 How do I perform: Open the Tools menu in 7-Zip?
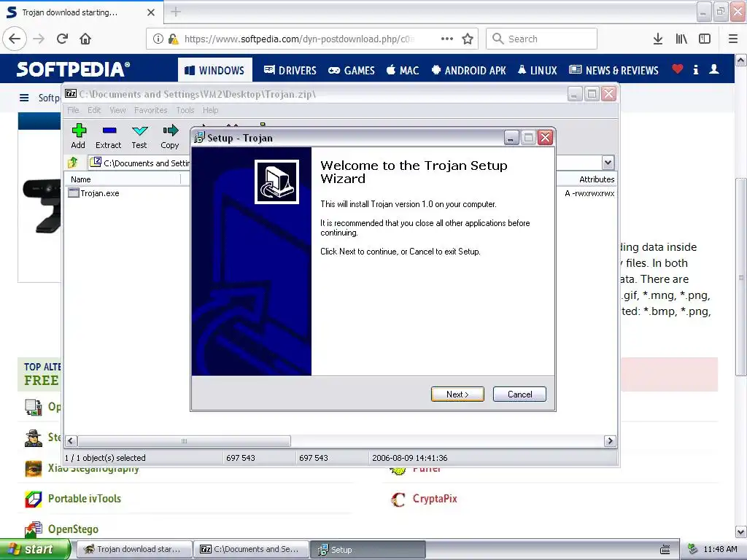[185, 110]
